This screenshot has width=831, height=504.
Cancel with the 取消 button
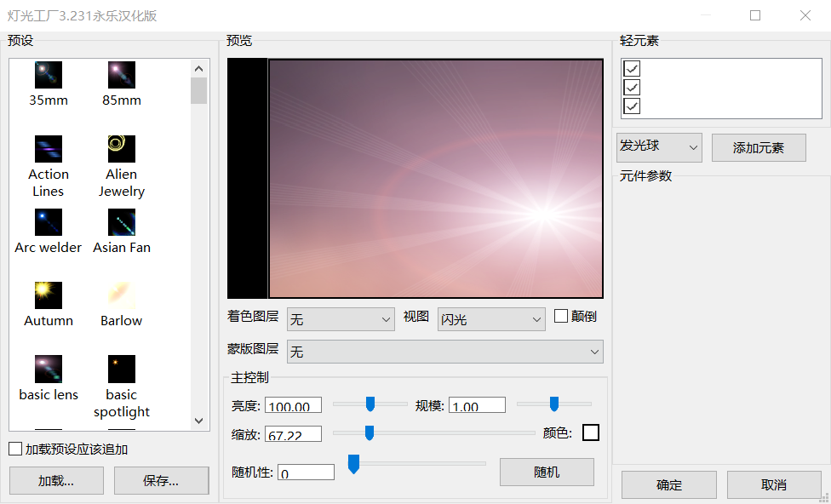pos(774,484)
